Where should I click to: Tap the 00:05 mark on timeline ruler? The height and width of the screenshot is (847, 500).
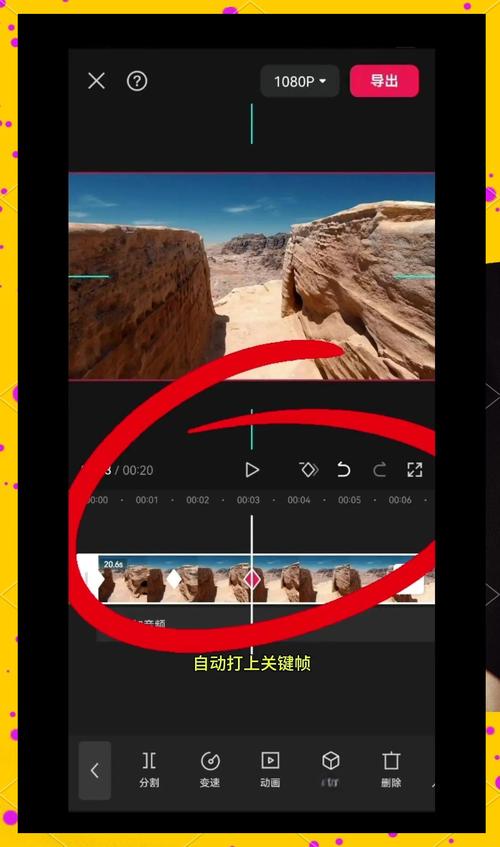(349, 500)
